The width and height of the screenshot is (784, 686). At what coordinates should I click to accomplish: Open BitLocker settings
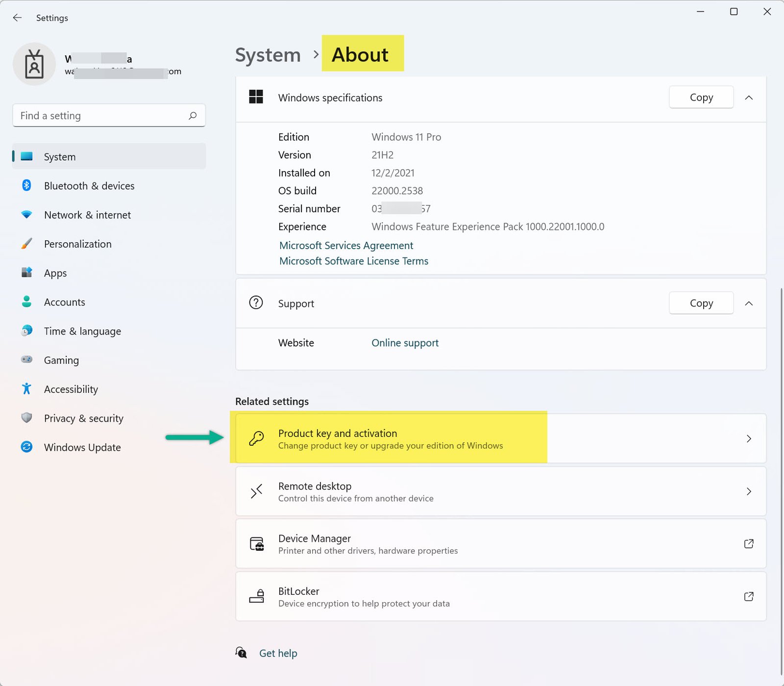[501, 596]
